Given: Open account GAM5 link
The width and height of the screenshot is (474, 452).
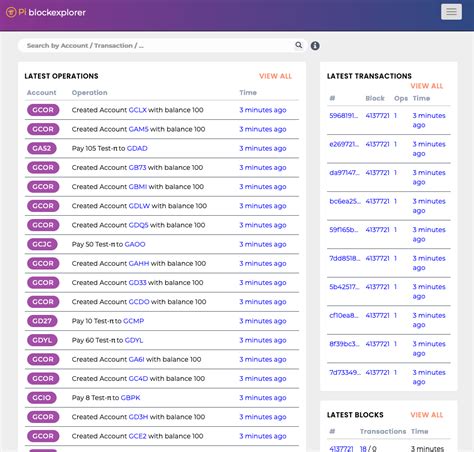Looking at the screenshot, I should [x=138, y=129].
